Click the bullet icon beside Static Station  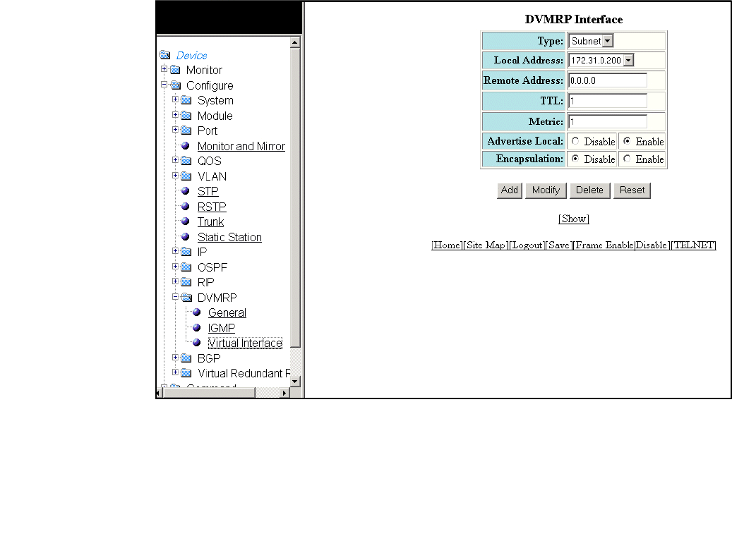coord(186,237)
